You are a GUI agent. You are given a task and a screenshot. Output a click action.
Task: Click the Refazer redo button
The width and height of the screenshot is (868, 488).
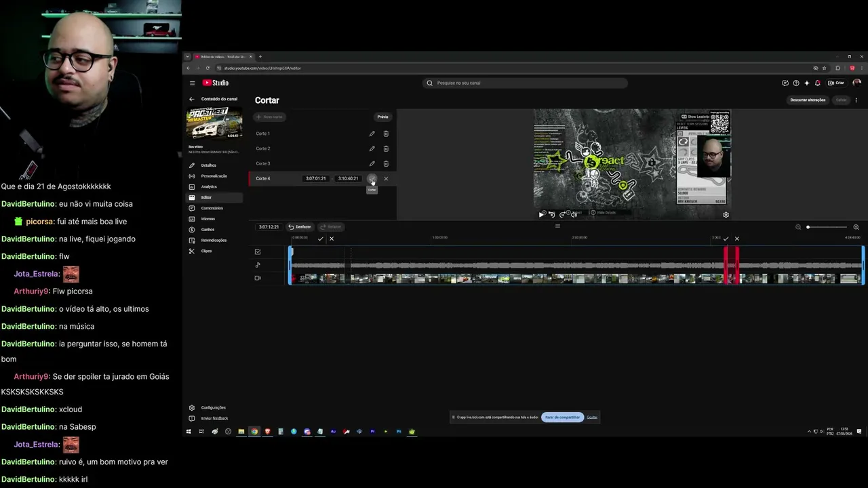331,227
